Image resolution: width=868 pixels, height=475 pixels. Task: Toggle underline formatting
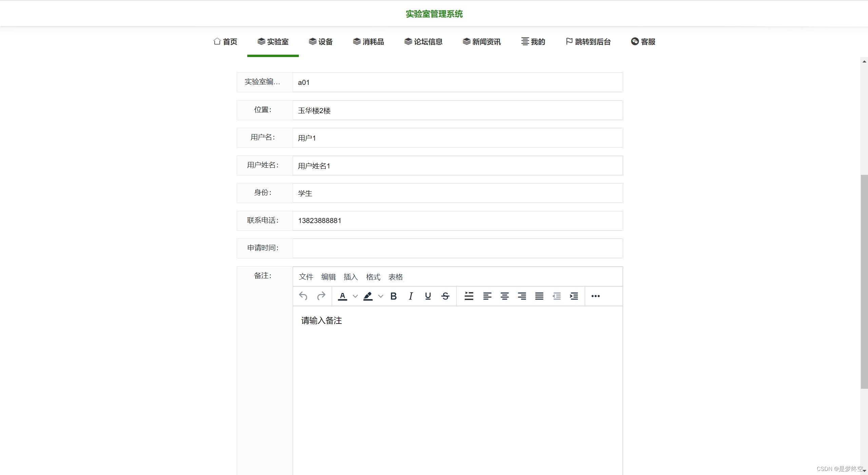[428, 296]
